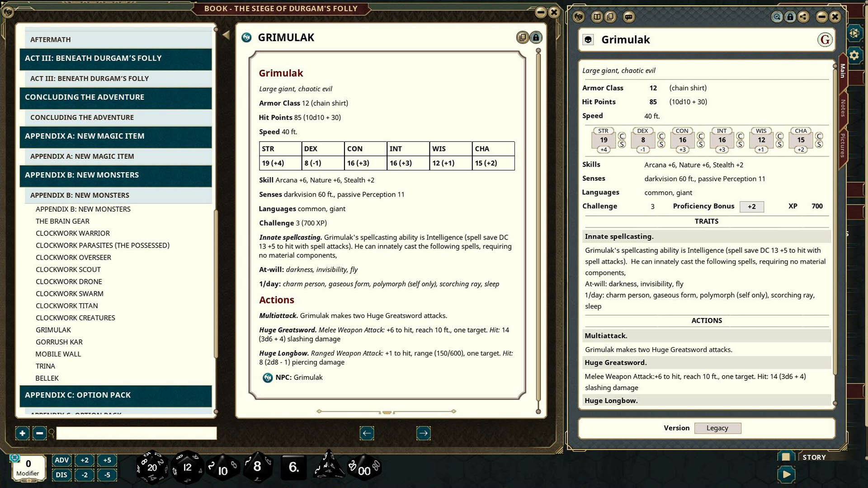
Task: Share the Grimulak sheet using the share icon
Action: [x=803, y=17]
